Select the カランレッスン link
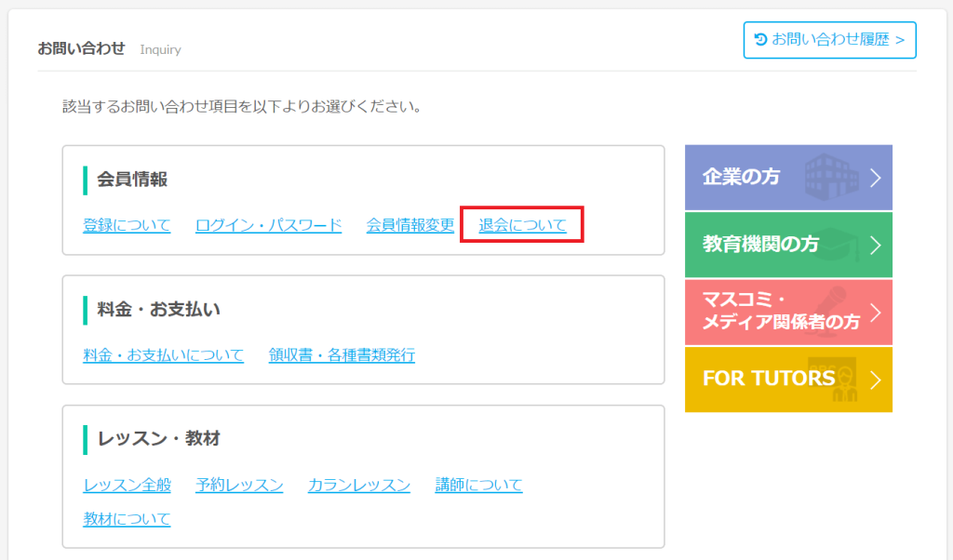Image resolution: width=953 pixels, height=560 pixels. point(358,485)
